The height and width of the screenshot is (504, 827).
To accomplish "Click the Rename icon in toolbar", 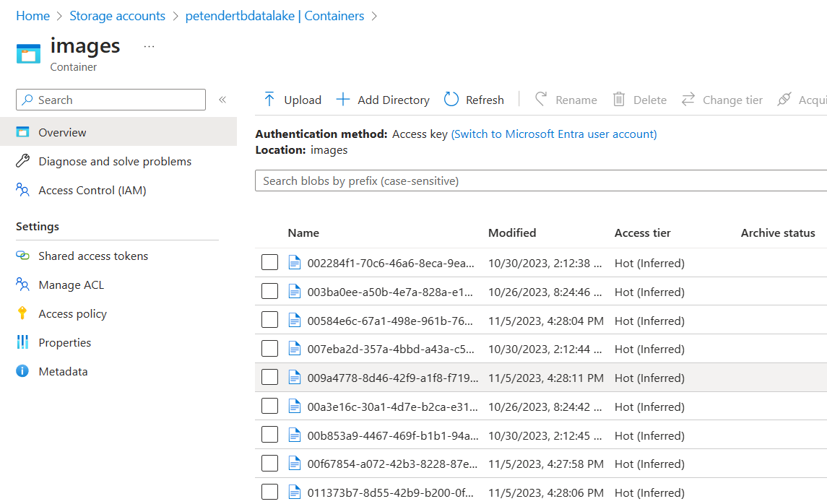I will (x=540, y=99).
